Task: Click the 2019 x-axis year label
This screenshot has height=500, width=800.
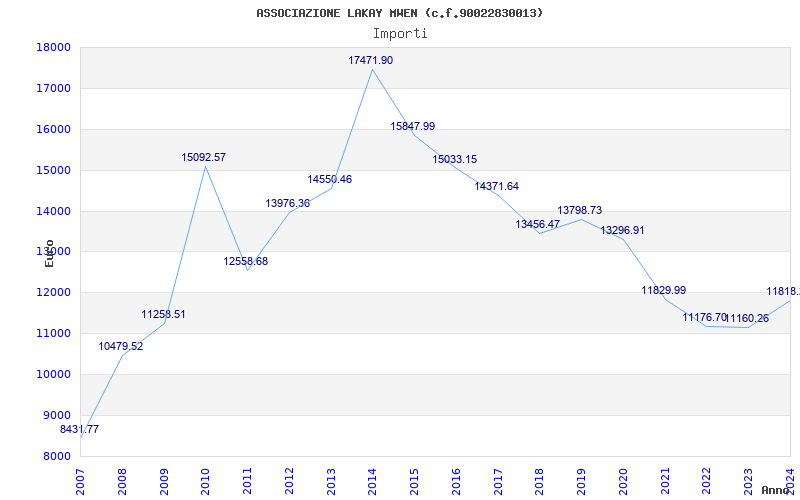Action: click(x=582, y=482)
